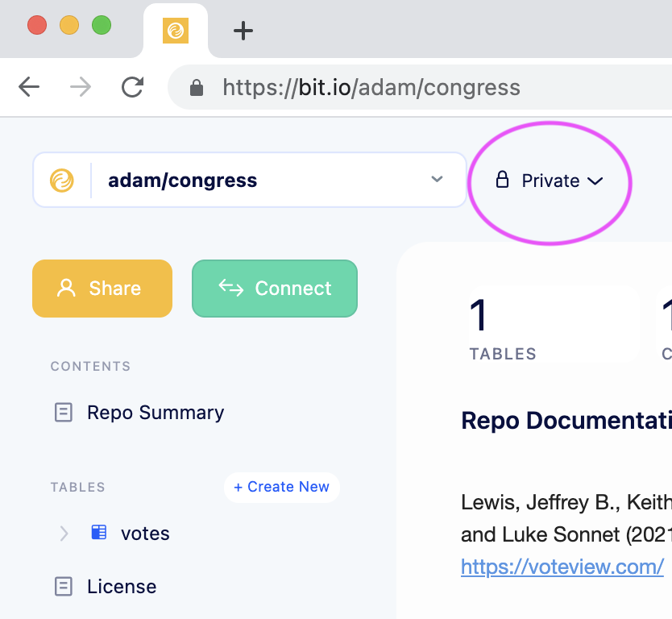Expand the adam/congress repo selector chevron
The image size is (672, 619).
click(437, 179)
